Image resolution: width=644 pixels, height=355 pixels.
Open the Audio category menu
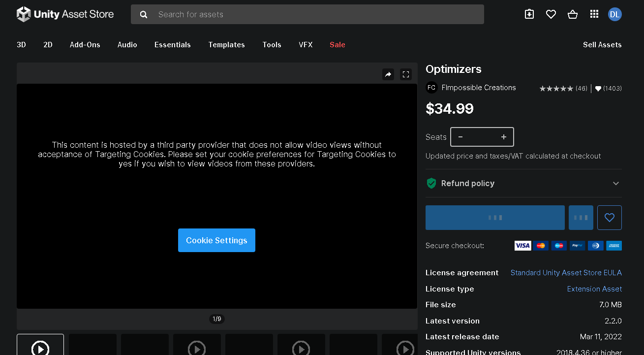click(127, 45)
